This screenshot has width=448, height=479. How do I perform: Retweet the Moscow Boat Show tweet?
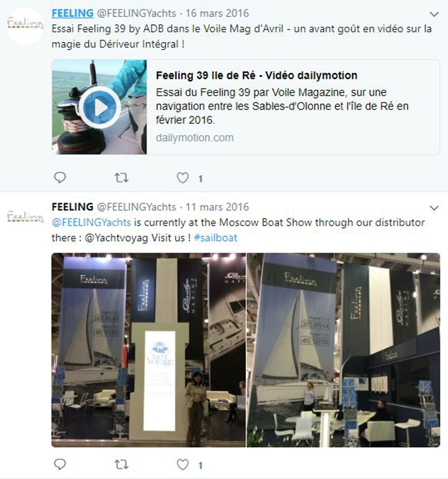tap(121, 465)
